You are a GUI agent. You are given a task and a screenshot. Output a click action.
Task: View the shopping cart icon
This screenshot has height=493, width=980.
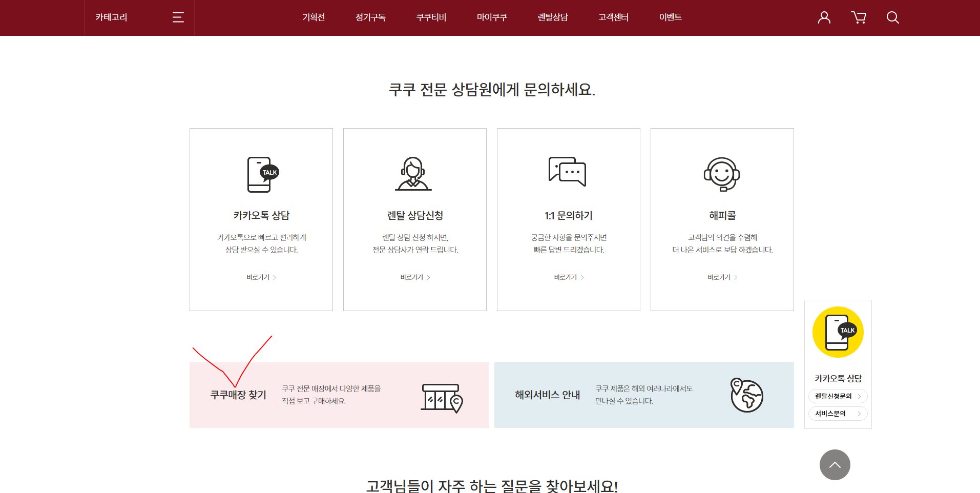(859, 17)
